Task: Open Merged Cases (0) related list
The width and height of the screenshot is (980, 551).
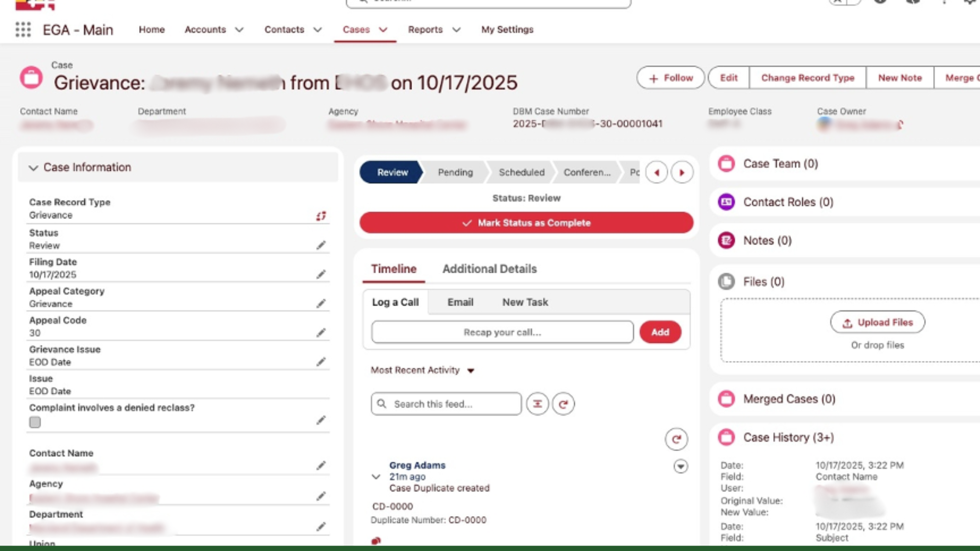Action: (x=789, y=399)
